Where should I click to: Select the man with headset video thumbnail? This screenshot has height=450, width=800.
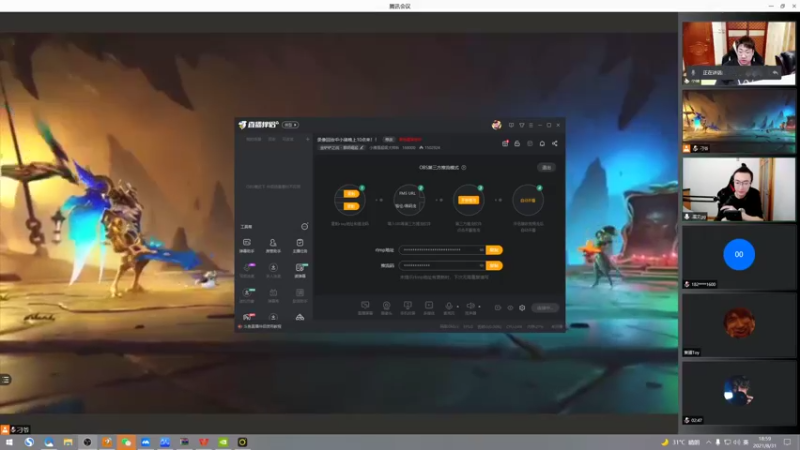pos(739,189)
